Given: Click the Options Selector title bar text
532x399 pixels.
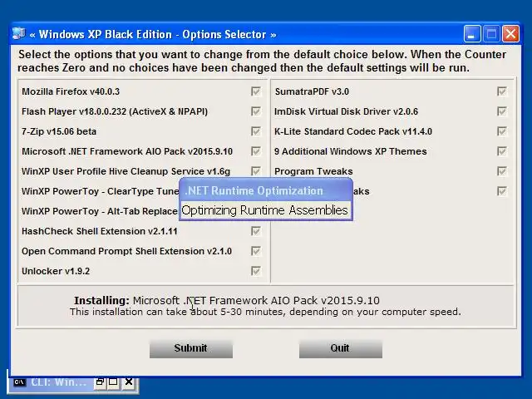Looking at the screenshot, I should point(153,34).
